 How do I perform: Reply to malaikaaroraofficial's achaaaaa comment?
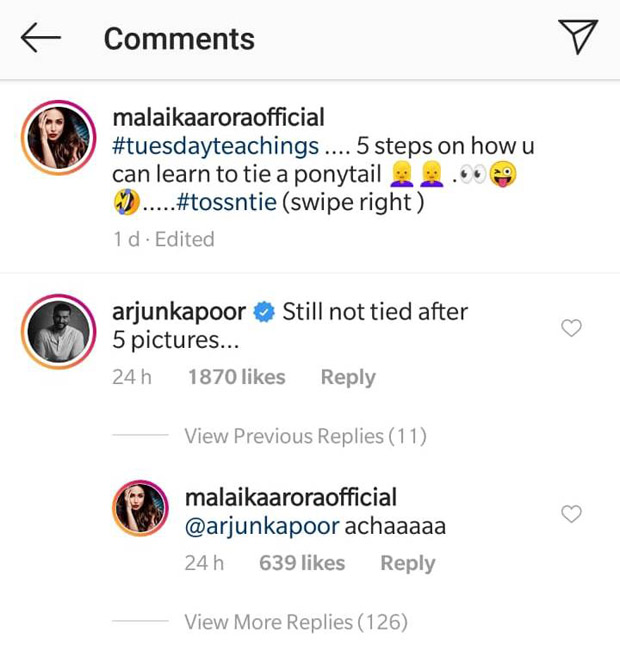(x=408, y=563)
